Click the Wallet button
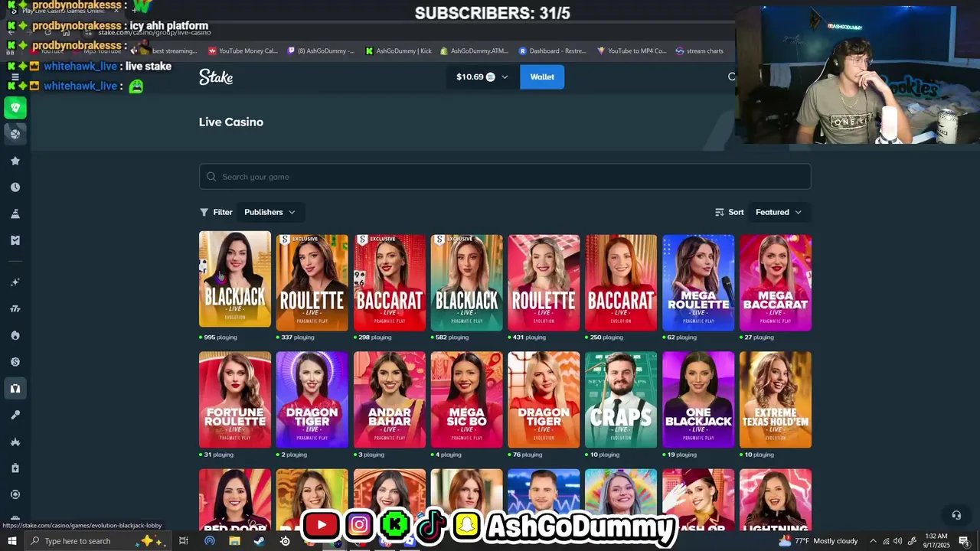 (542, 77)
